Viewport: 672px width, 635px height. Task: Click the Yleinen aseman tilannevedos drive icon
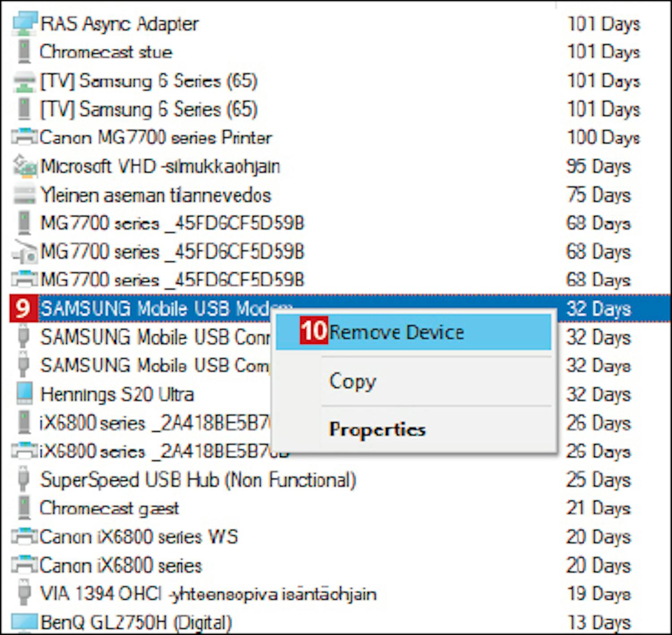24,195
